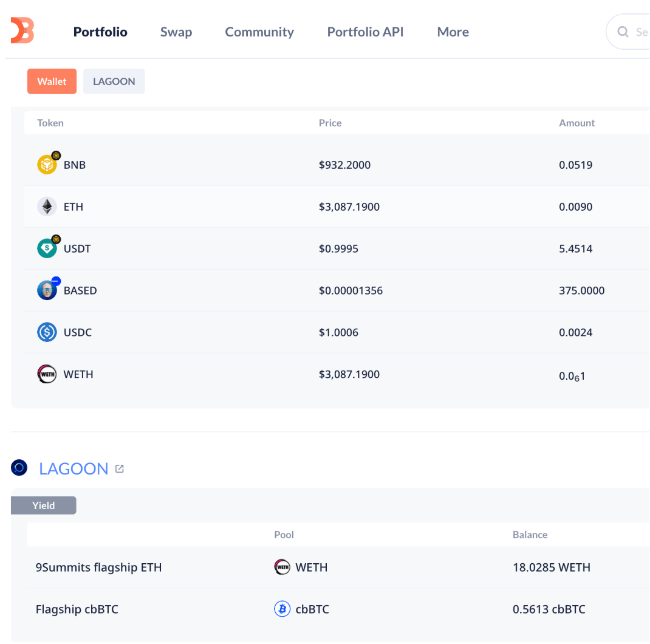
Task: Click the Amount column header
Action: (x=576, y=123)
